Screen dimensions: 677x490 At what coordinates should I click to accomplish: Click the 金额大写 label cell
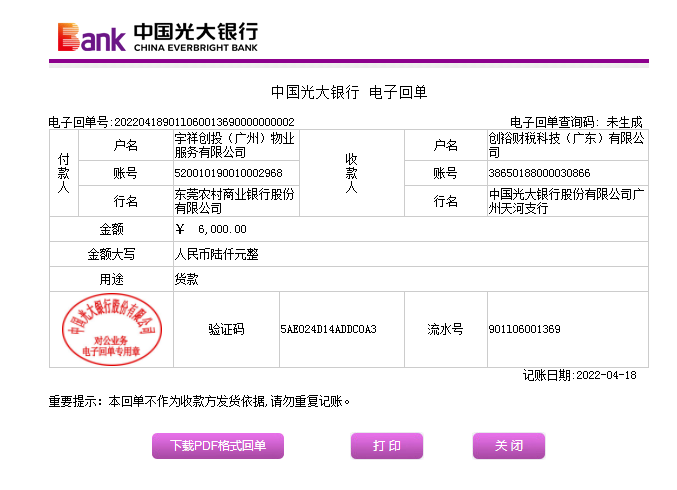[111, 254]
